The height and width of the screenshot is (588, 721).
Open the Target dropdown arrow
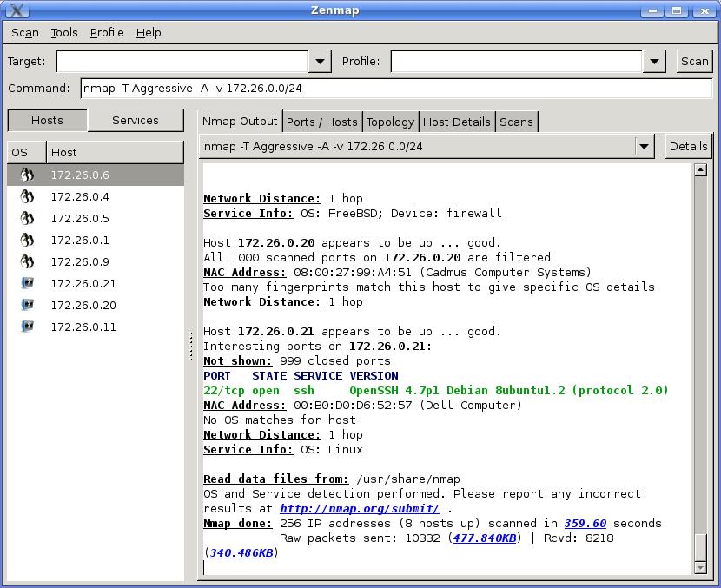[x=321, y=62]
